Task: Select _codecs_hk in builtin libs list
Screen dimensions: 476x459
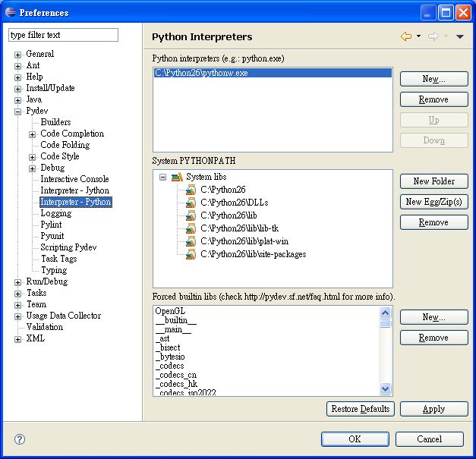Action: 176,384
